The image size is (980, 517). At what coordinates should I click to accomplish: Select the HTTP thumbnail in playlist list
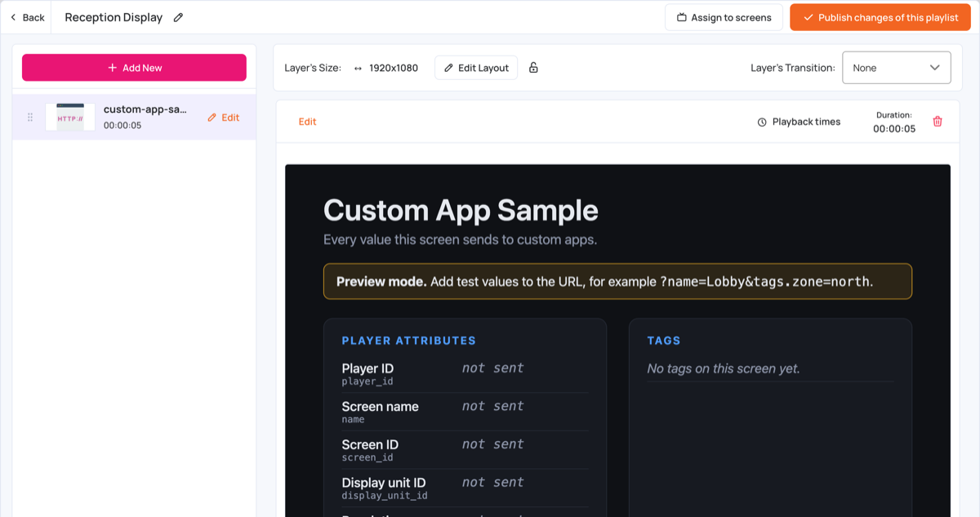coord(70,117)
